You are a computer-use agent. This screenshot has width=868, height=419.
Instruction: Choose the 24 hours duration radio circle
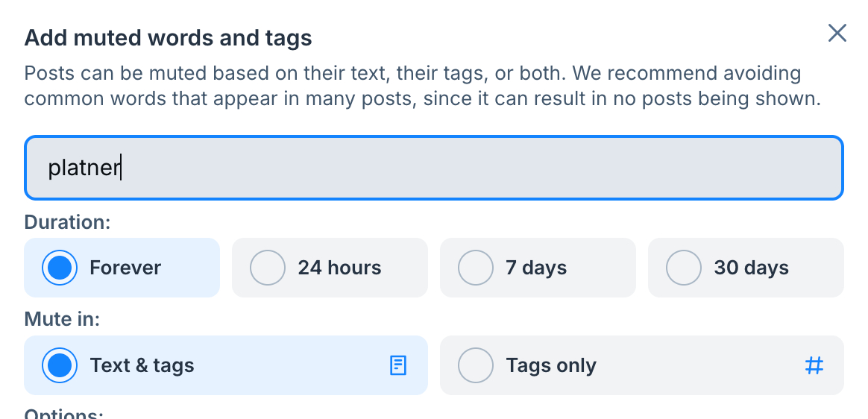267,268
